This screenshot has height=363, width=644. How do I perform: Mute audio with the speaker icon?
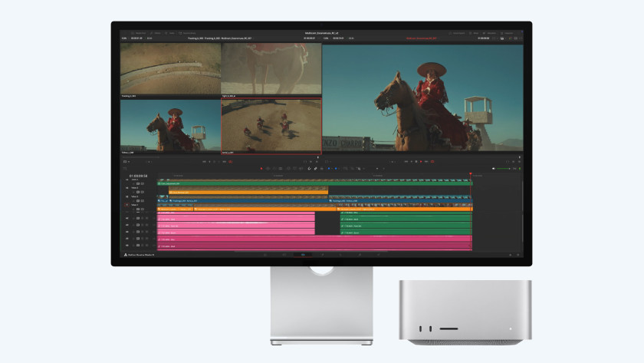pos(493,169)
